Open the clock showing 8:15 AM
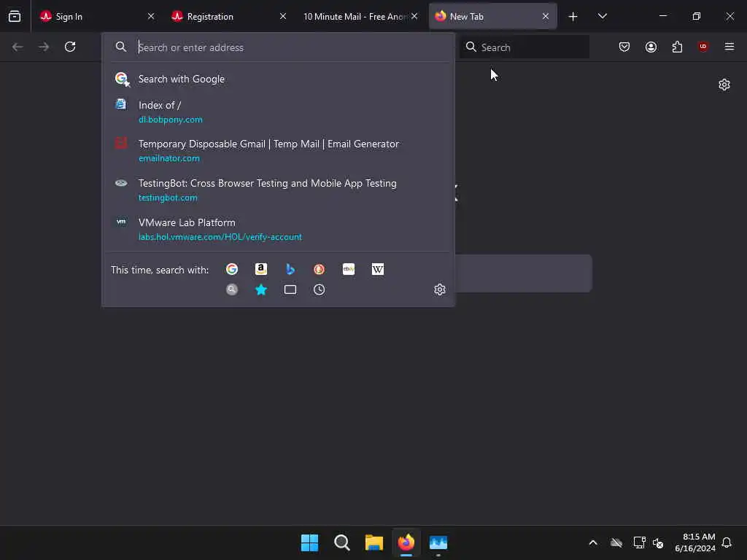This screenshot has height=560, width=747. pos(695,542)
